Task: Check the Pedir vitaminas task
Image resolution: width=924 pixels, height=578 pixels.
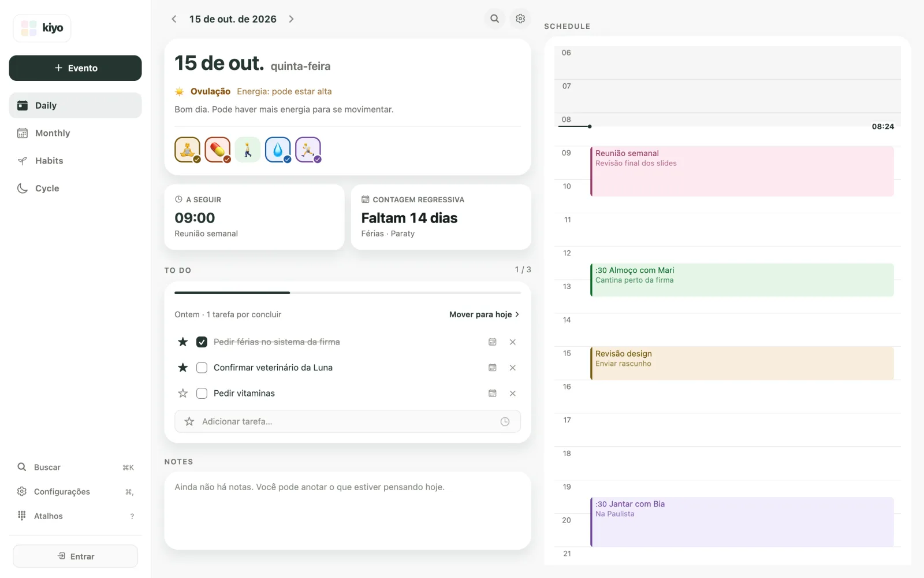Action: click(x=202, y=393)
